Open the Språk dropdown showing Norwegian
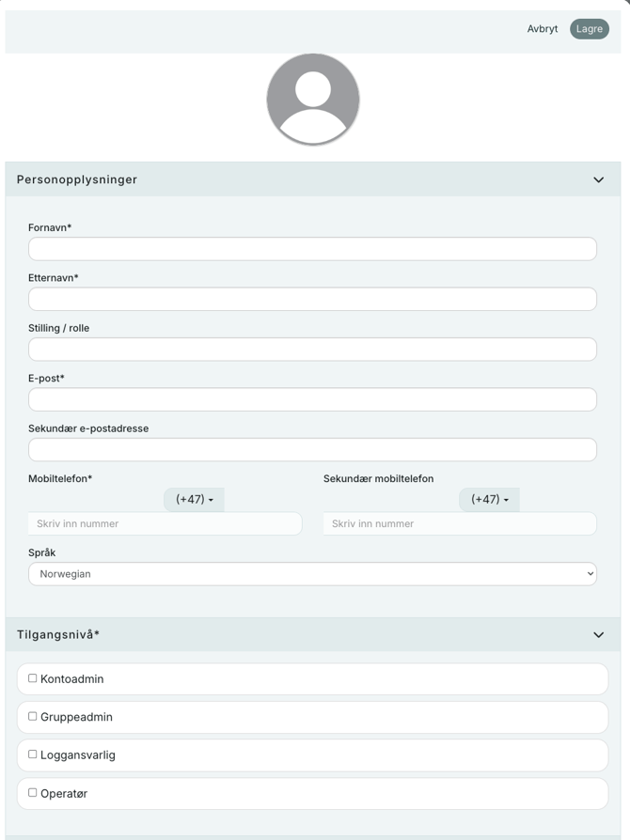 [312, 573]
